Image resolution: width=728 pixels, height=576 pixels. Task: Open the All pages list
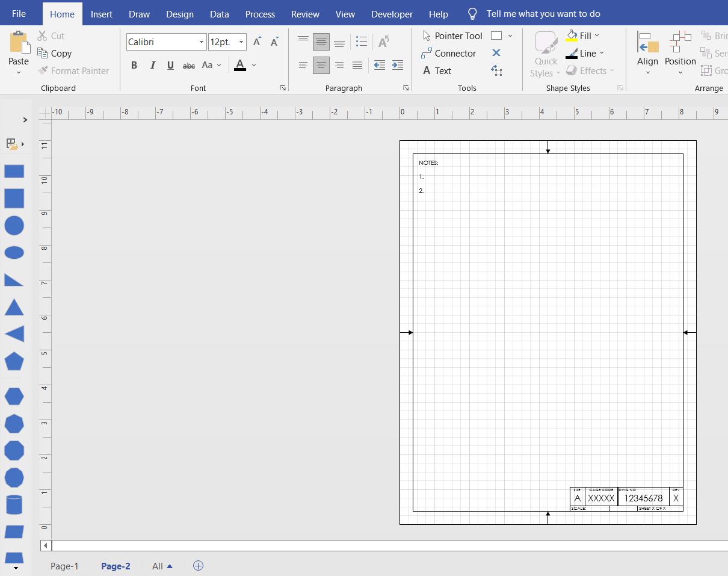(162, 566)
